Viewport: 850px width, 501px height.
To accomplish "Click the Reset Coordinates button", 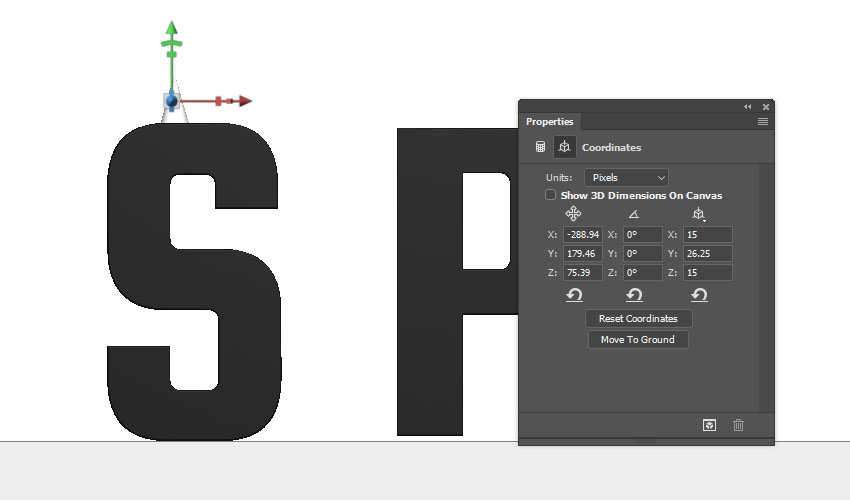I will point(639,319).
